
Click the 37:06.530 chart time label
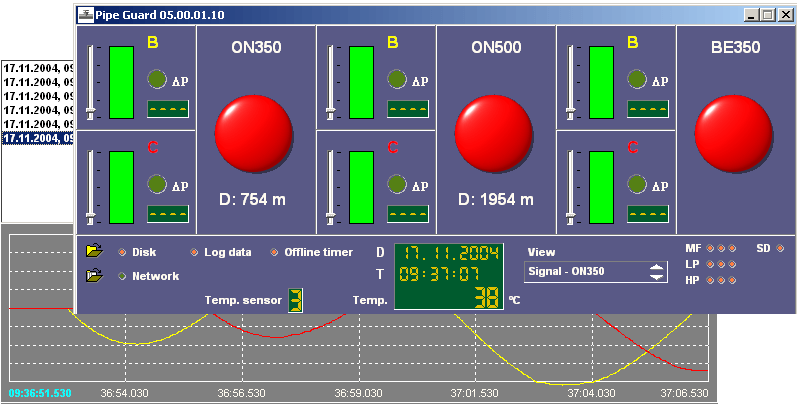[x=684, y=393]
